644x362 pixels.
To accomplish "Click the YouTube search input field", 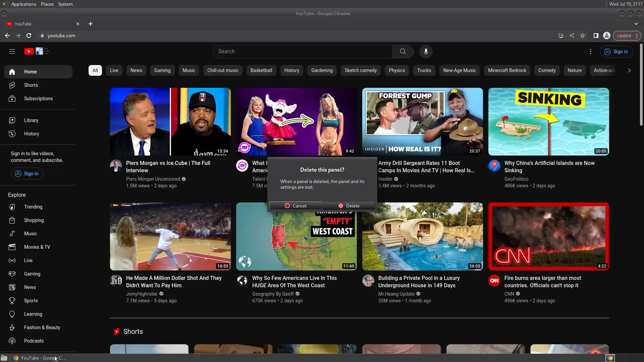I will click(x=302, y=52).
